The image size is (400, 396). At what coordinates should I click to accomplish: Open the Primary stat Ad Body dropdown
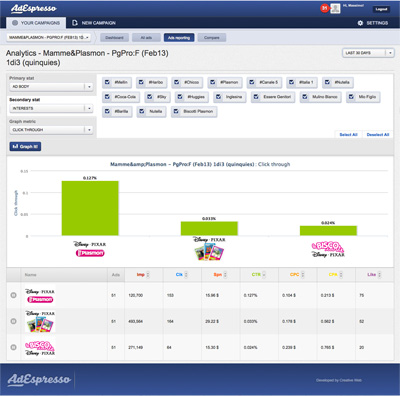tap(51, 87)
